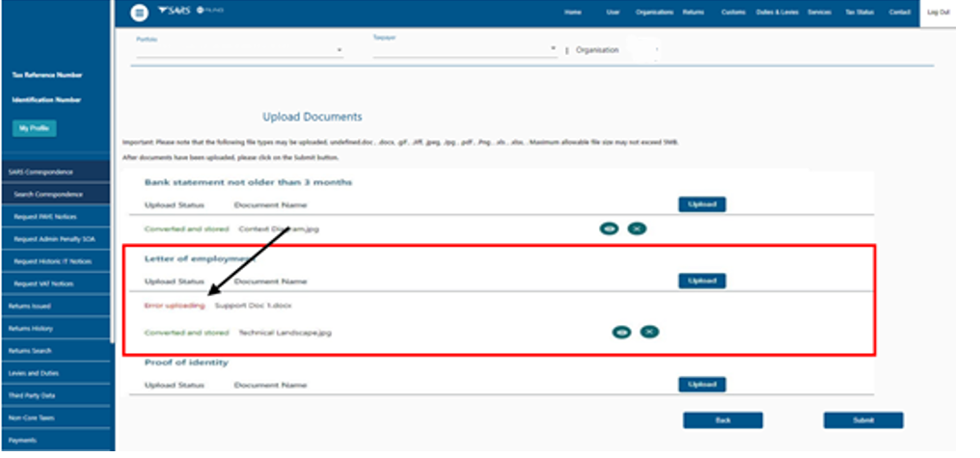Screen dimensions: 980x458
Task: Expand the Portfolio dropdown
Action: 339,50
